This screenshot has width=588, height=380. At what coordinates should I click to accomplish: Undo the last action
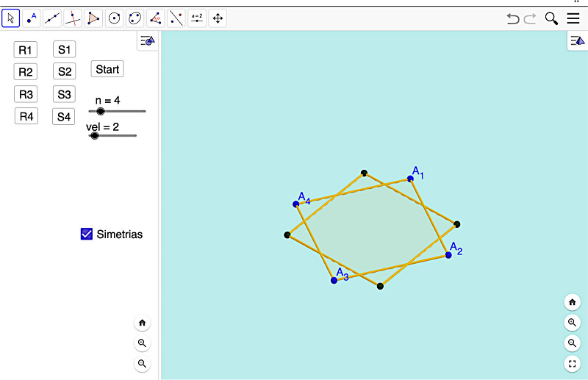pyautogui.click(x=513, y=18)
